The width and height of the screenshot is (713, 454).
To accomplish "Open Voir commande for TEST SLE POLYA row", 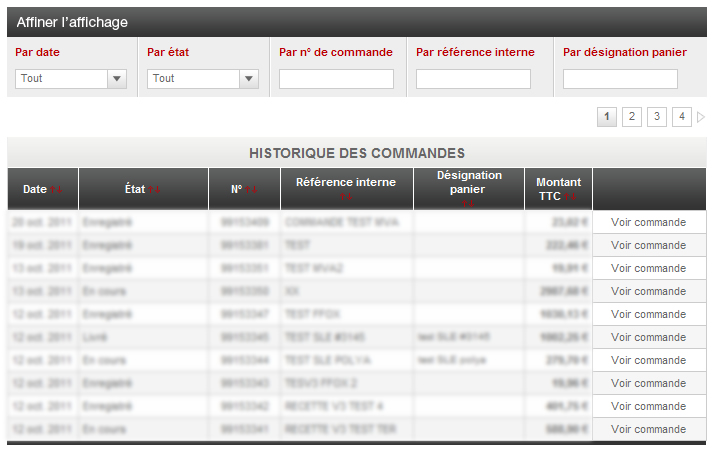I will click(648, 360).
